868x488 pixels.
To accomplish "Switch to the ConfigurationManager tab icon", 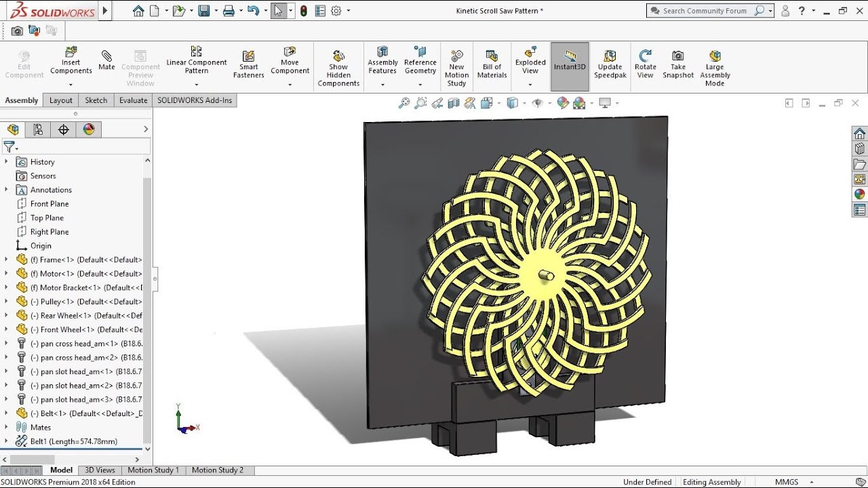I will click(38, 129).
